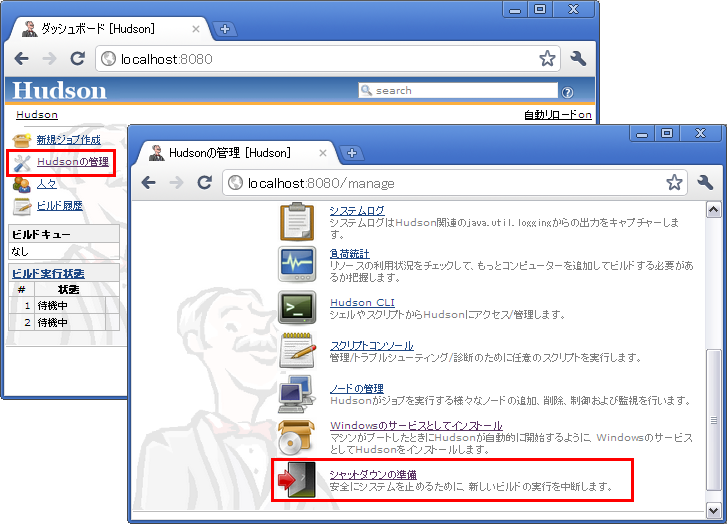Click the first 待機中 executor row

(x=64, y=306)
